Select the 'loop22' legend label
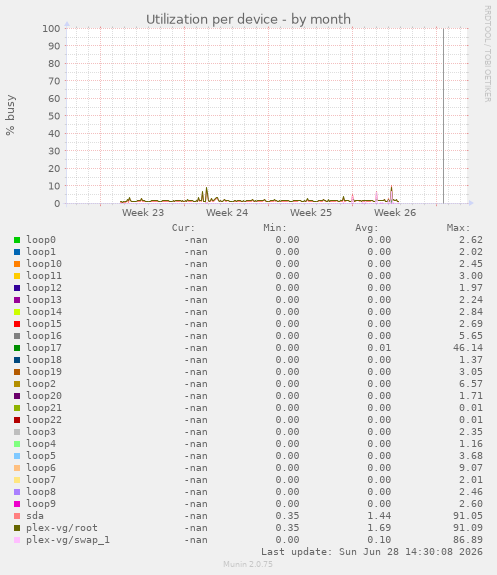Viewport: 497px width, 575px height. (x=44, y=420)
